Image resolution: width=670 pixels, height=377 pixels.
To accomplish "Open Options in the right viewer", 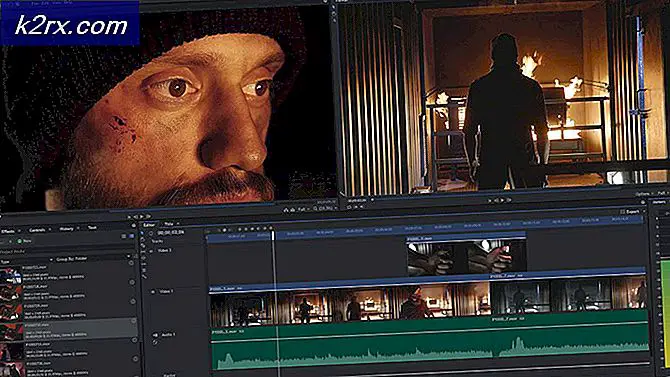I will tap(642, 194).
